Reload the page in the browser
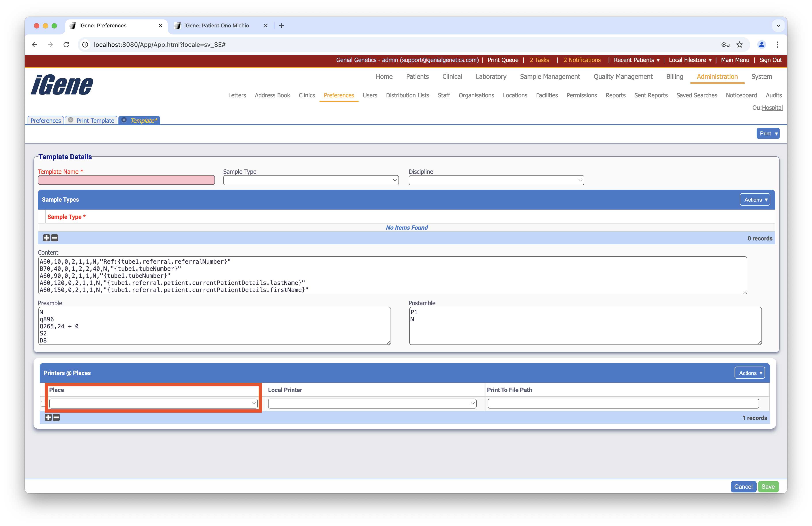 (66, 45)
